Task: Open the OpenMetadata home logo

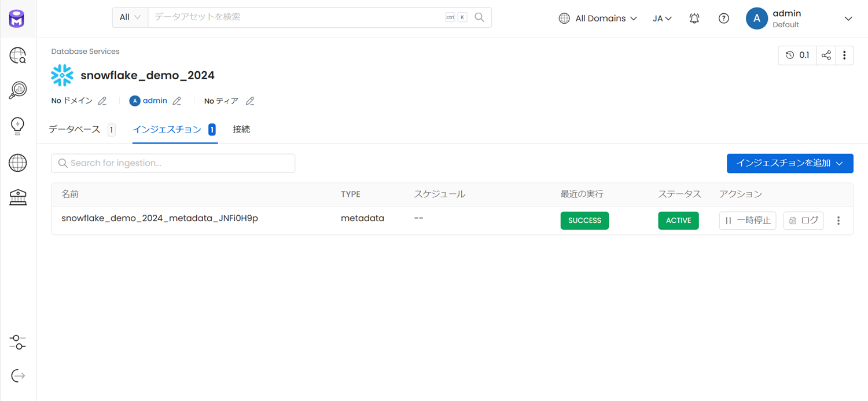Action: [x=17, y=19]
